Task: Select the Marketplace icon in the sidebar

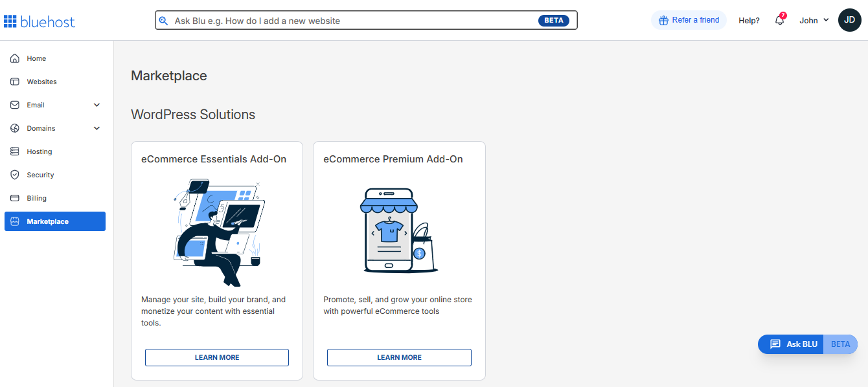Action: click(14, 221)
